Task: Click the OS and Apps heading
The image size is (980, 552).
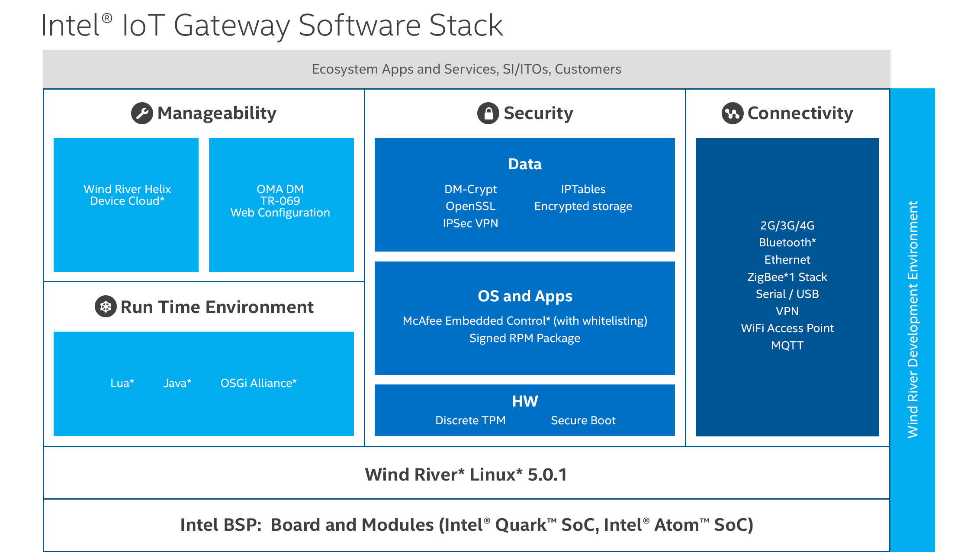Action: 525,296
